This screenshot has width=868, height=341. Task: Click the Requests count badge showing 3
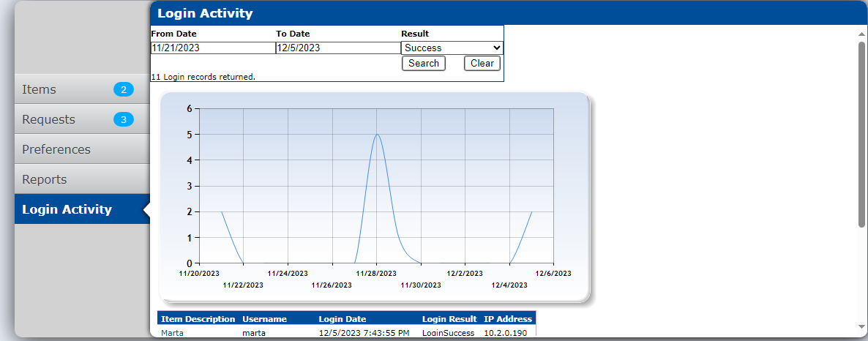[123, 120]
